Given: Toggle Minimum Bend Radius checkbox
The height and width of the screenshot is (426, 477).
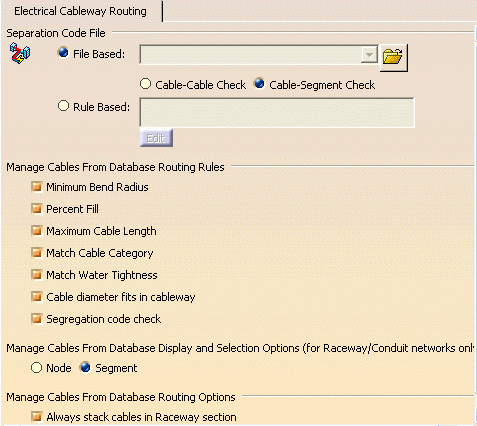Looking at the screenshot, I should 37,187.
